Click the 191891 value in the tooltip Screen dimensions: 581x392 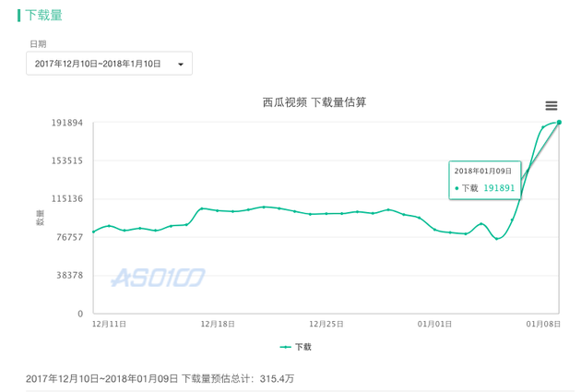(x=499, y=188)
